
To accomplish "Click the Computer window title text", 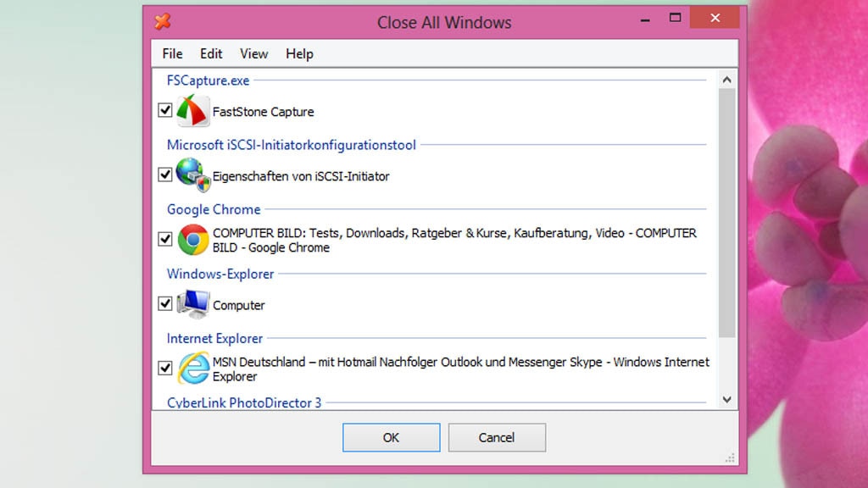I will click(238, 305).
